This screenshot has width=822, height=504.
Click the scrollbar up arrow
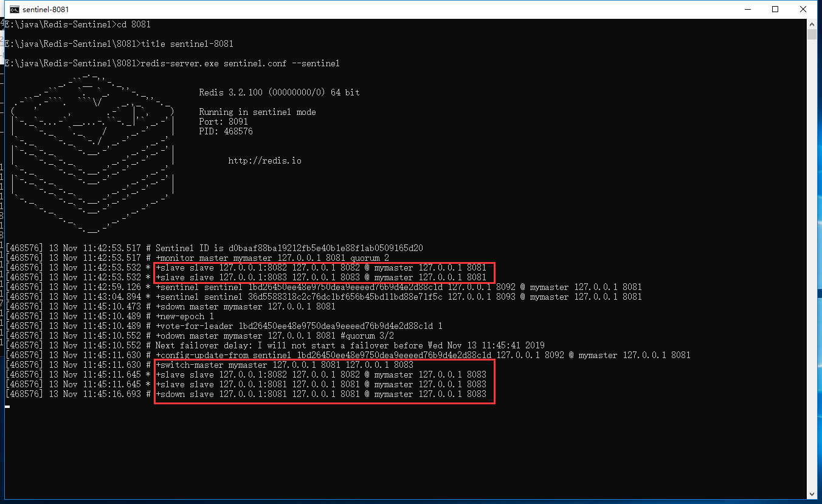(x=812, y=24)
